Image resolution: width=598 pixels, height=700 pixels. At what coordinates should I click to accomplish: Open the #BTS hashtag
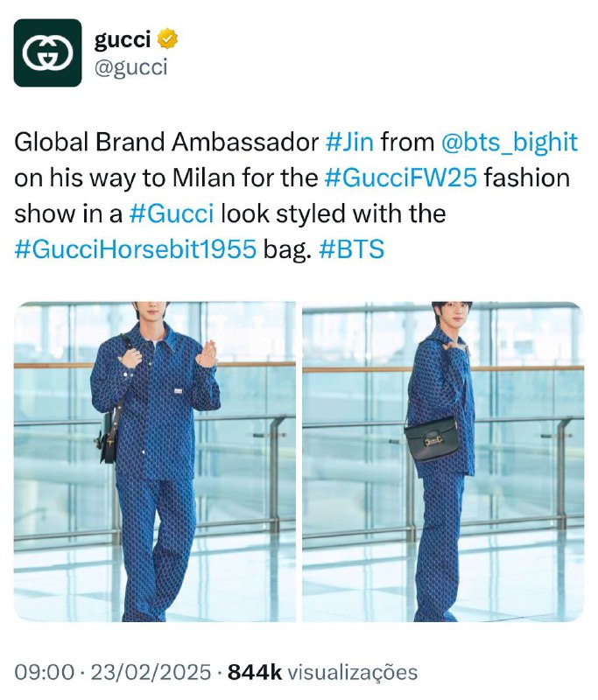351,248
